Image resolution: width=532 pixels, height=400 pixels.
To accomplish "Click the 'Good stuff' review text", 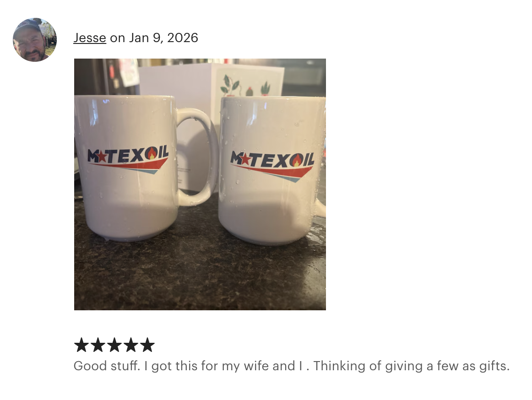I will (x=292, y=366).
